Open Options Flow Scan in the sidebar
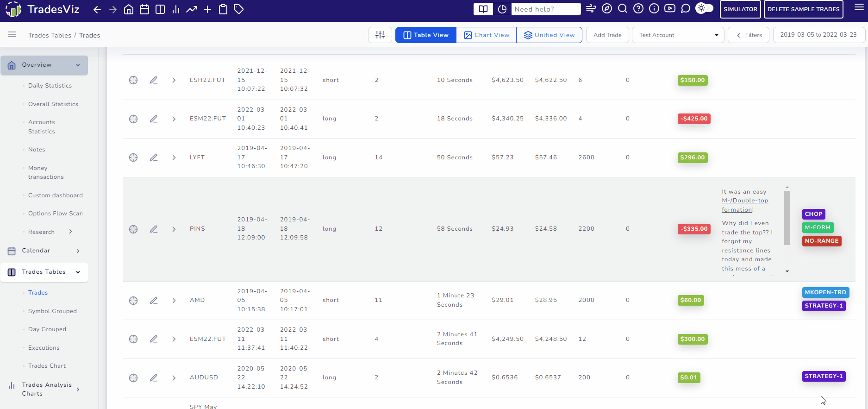Viewport: 868px width, 409px height. [56, 214]
